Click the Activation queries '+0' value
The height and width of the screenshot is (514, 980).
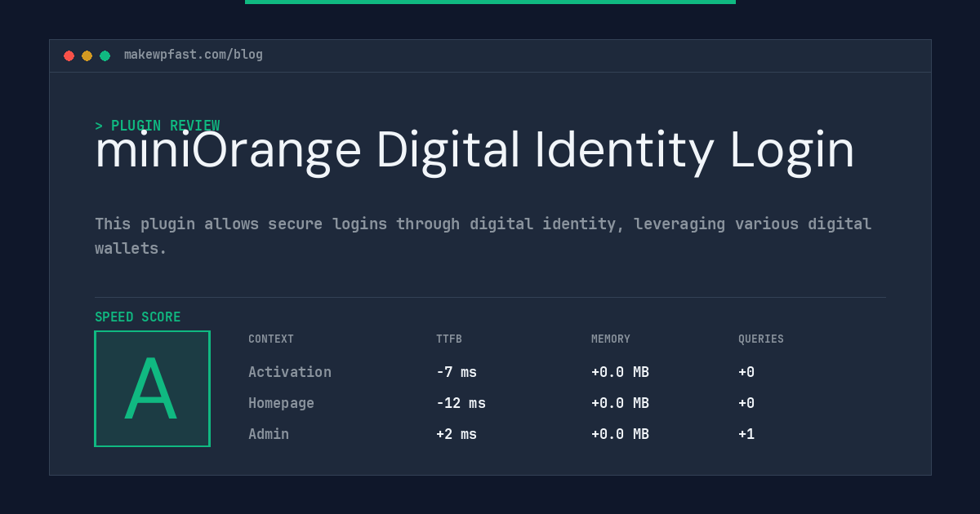tap(746, 372)
